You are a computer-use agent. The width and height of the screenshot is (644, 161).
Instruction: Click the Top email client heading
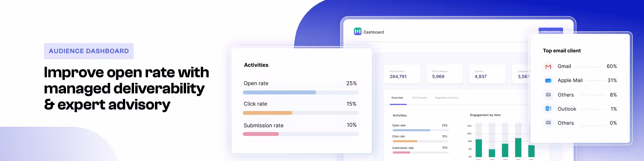pos(561,51)
